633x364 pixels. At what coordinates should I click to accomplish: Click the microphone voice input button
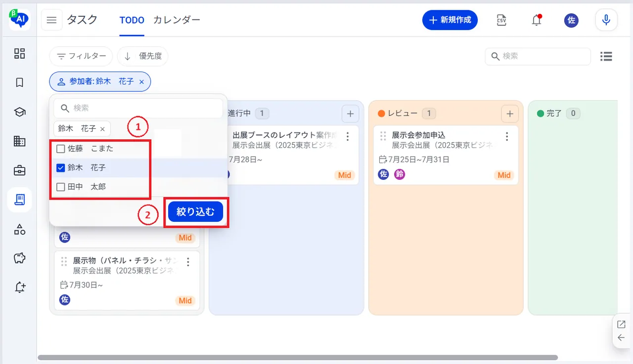coord(606,20)
